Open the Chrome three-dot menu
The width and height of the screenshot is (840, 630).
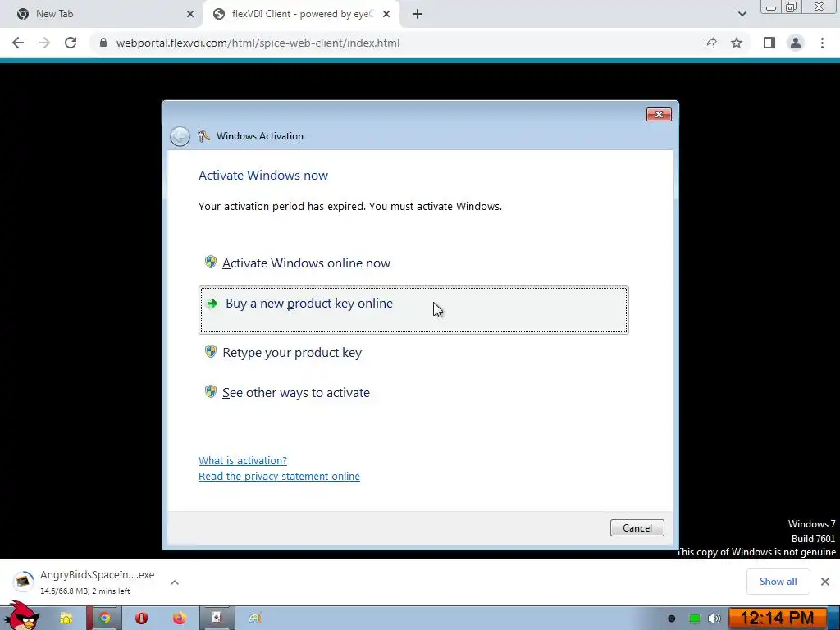coord(822,43)
